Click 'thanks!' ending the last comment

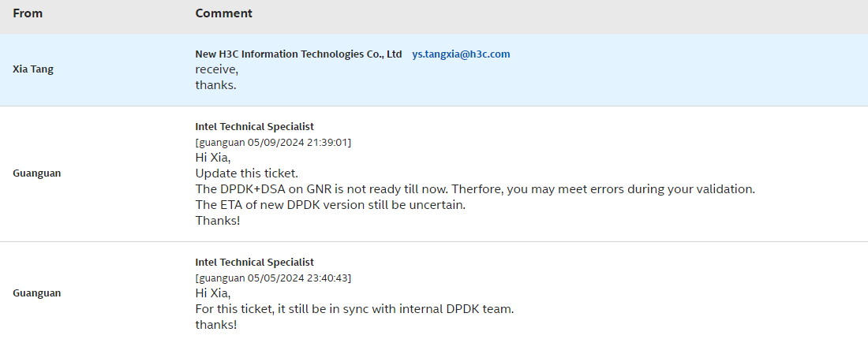tap(216, 325)
